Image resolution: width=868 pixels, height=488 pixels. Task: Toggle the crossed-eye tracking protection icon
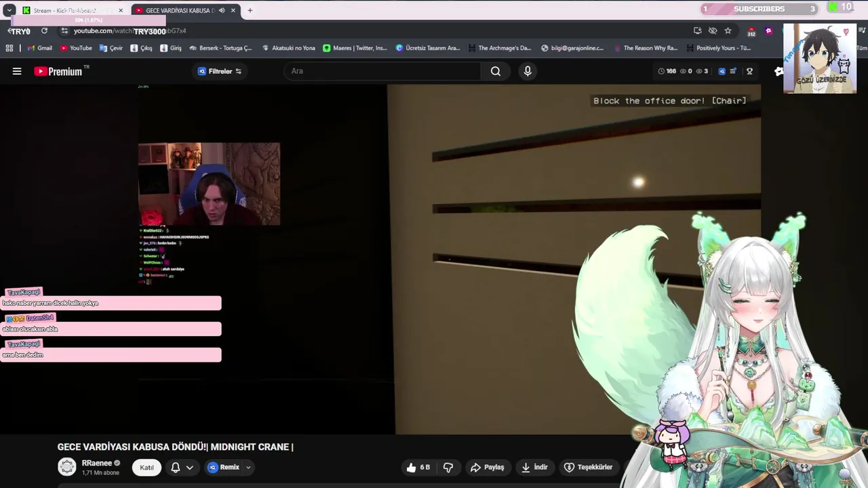click(x=713, y=30)
